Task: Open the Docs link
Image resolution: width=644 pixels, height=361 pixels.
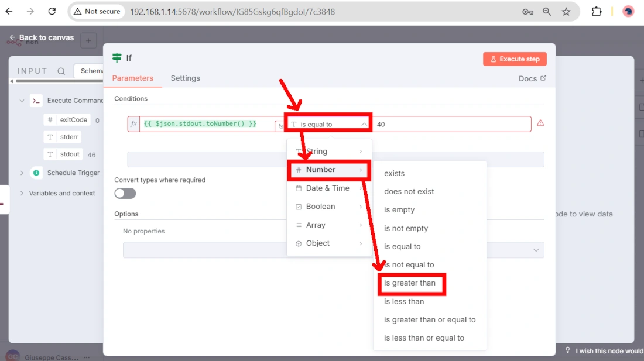Action: point(532,78)
